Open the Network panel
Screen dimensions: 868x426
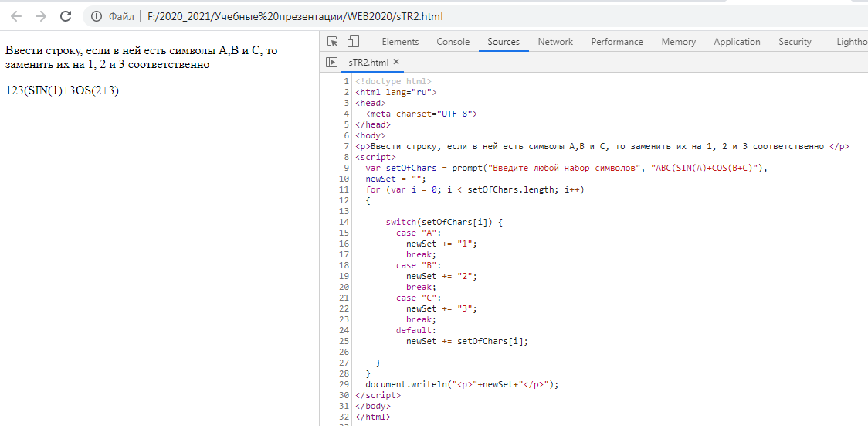[x=555, y=42]
